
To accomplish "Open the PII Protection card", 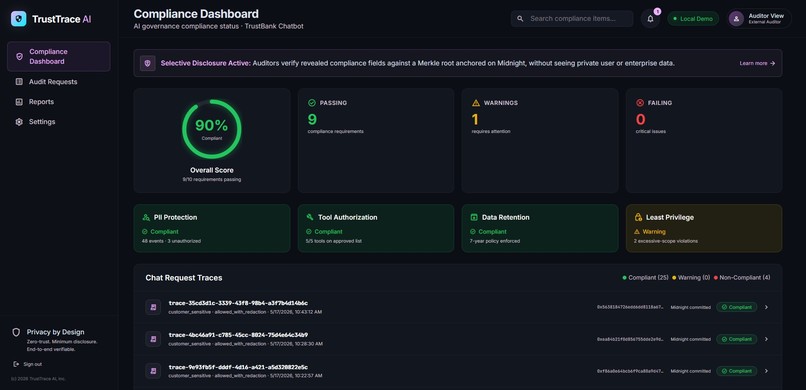I will [212, 229].
